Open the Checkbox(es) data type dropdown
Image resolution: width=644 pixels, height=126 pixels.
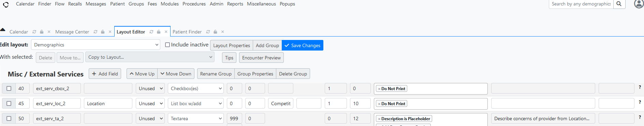196,88
